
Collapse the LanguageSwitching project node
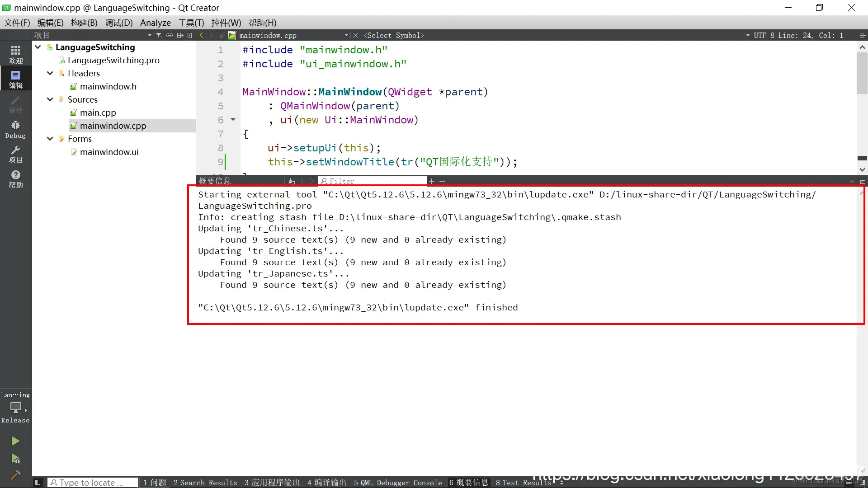pos(38,47)
